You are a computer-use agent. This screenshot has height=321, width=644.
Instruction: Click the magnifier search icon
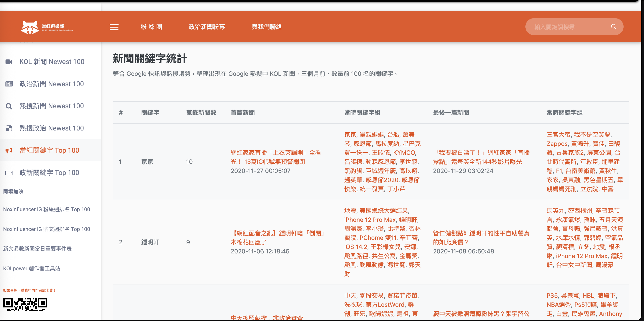coord(613,27)
